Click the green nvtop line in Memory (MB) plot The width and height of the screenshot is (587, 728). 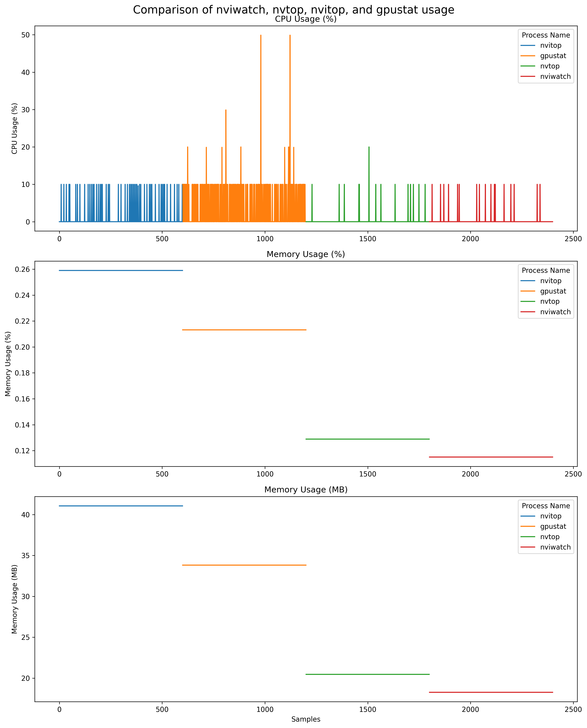(x=367, y=674)
